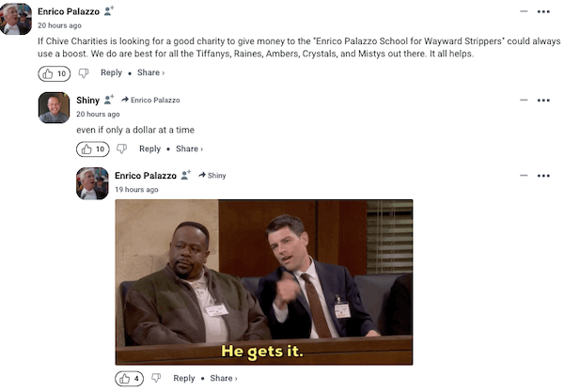Open more options on top comment
564x392 pixels.
[x=543, y=11]
